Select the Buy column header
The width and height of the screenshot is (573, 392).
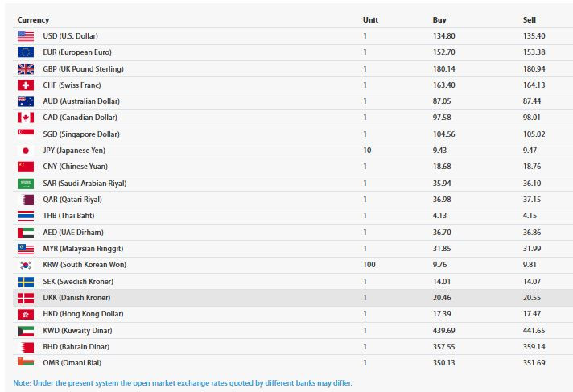(x=439, y=20)
